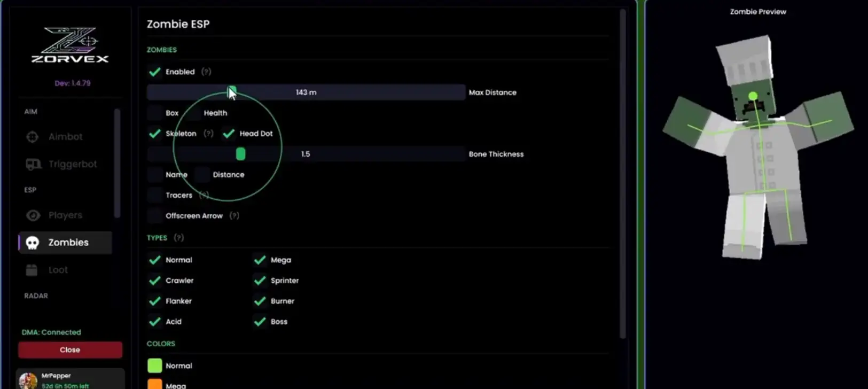Enable the Box checkbox
This screenshot has width=868, height=389.
(x=155, y=113)
